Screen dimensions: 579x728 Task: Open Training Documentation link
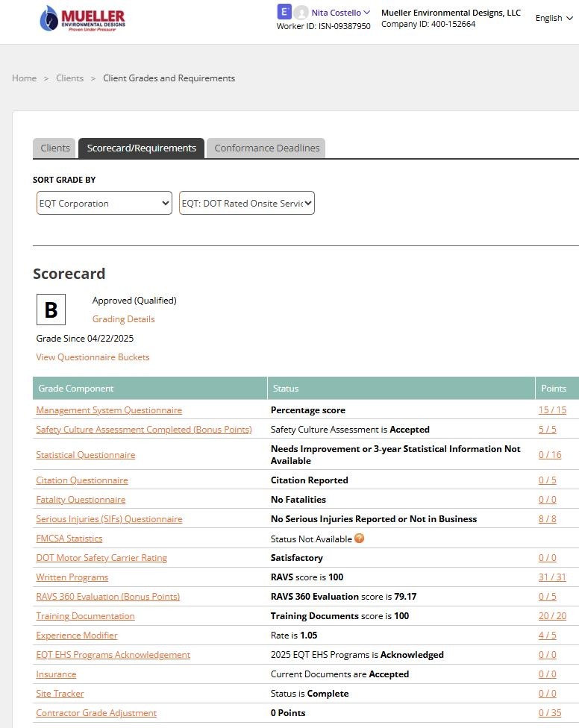coord(86,616)
